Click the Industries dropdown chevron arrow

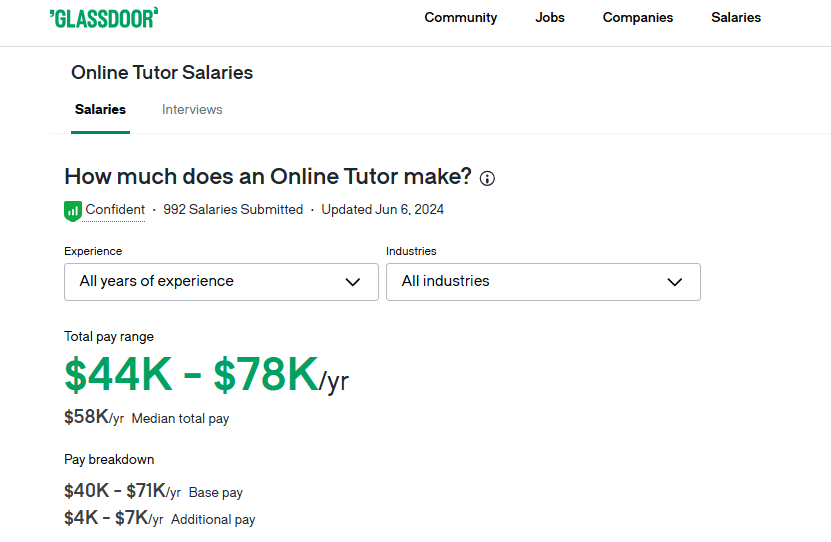pos(675,282)
